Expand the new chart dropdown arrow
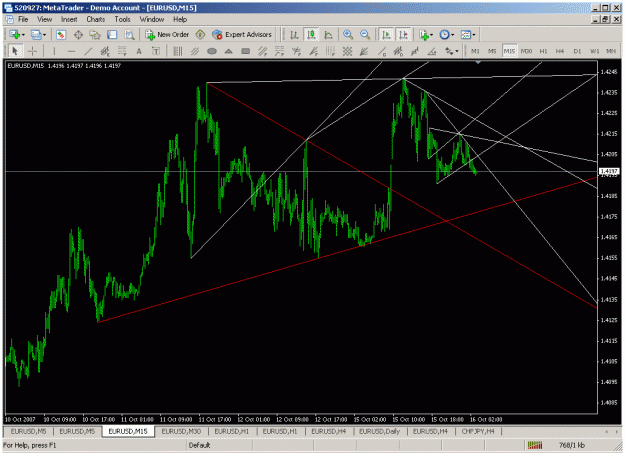Image resolution: width=625 pixels, height=453 pixels. point(23,35)
